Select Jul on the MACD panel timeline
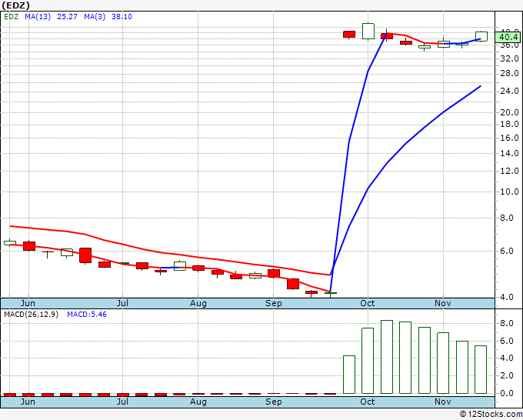 click(122, 402)
